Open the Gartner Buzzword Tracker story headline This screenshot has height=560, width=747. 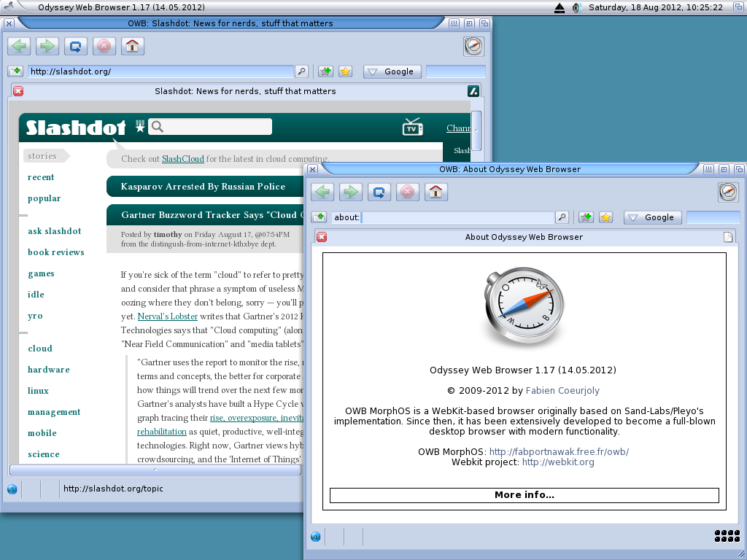(212, 215)
